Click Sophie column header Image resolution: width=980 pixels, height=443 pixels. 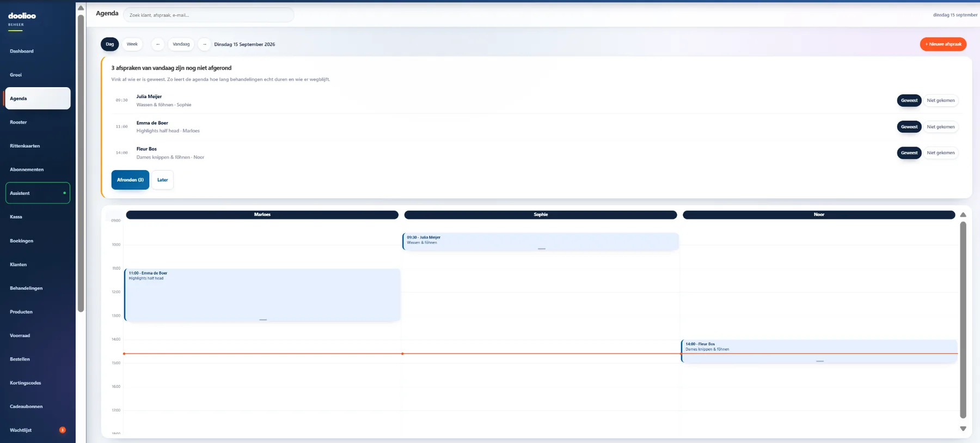click(x=541, y=215)
